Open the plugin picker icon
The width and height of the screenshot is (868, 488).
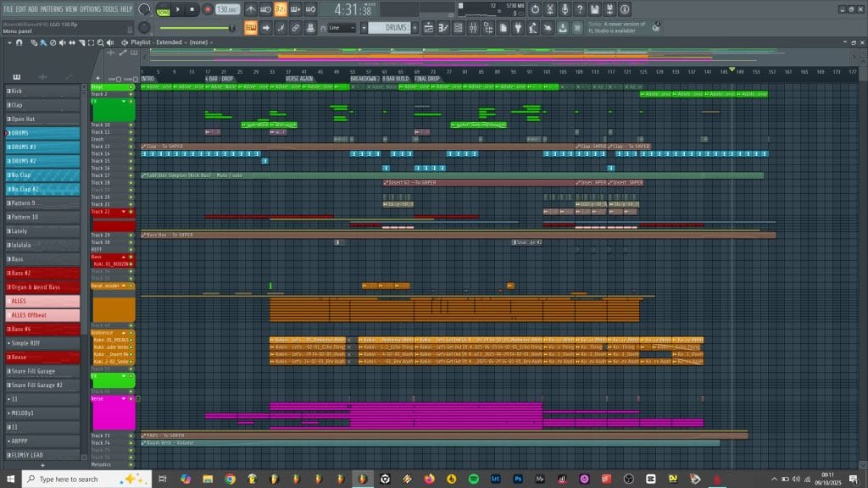(x=517, y=28)
